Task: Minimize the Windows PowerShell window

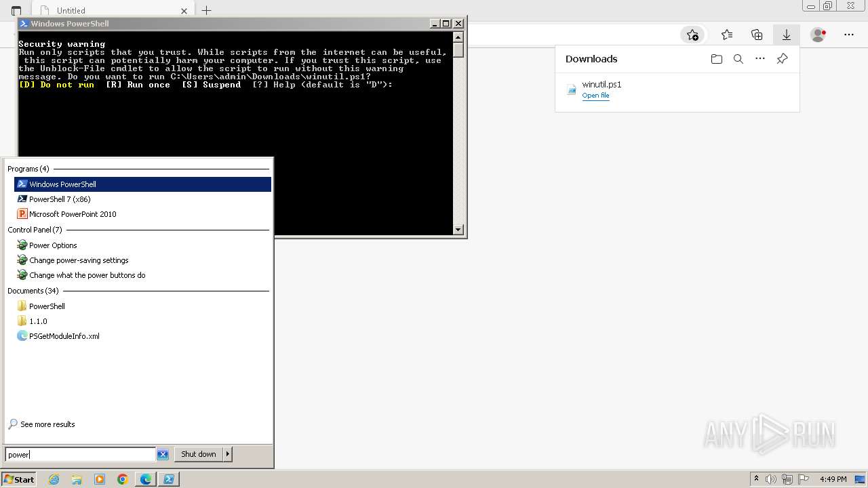Action: tap(435, 24)
